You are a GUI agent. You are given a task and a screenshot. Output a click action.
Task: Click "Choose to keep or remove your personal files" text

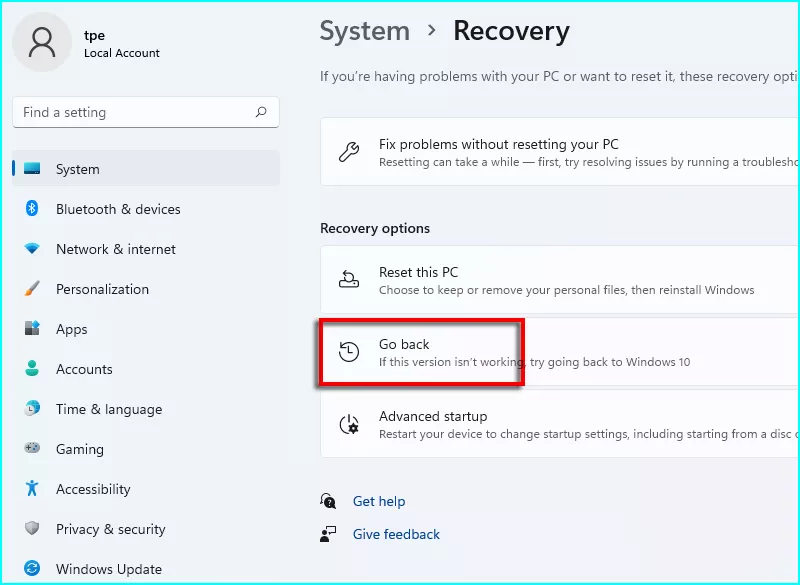pos(503,290)
